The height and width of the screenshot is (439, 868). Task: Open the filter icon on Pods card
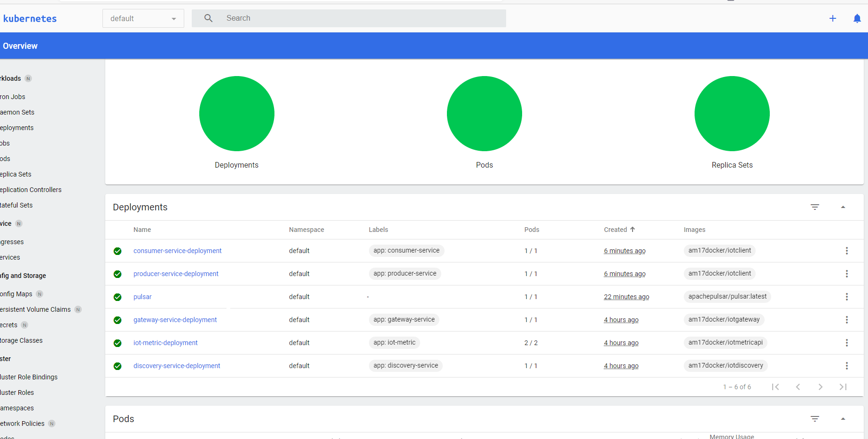[x=814, y=418]
